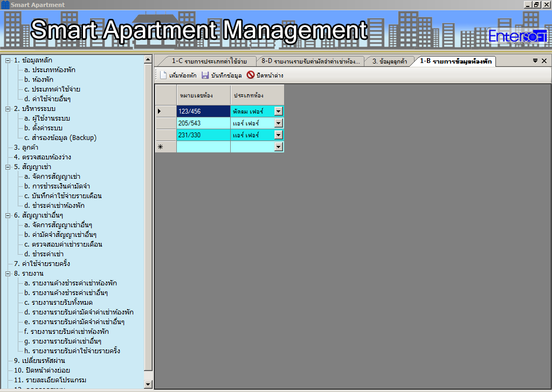Image resolution: width=552 pixels, height=392 pixels.
Task: Open f. รายงานรายรับค่าเช่าห้องพัก report
Action: coord(66,332)
